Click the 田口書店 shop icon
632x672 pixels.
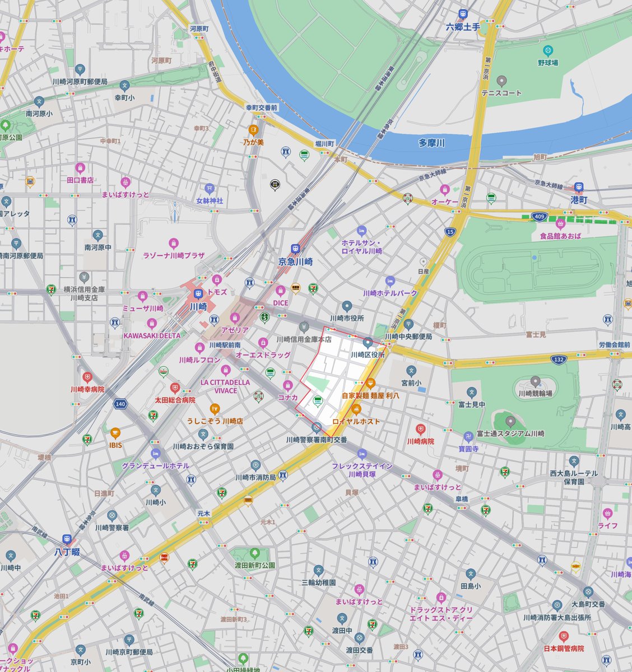80,168
